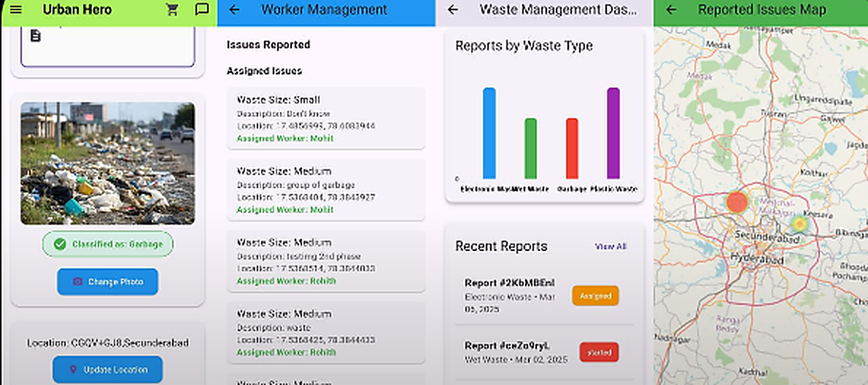Click the Secunderabad label on the map

(x=767, y=237)
